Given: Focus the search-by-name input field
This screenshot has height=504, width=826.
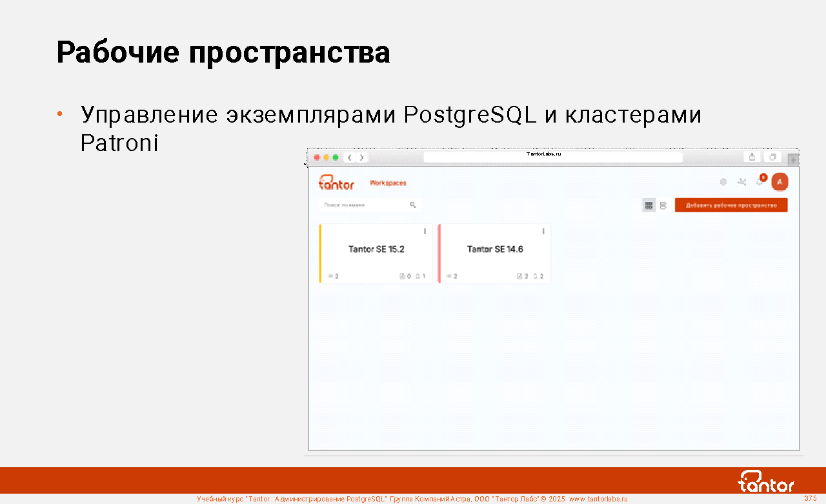Looking at the screenshot, I should coord(370,205).
